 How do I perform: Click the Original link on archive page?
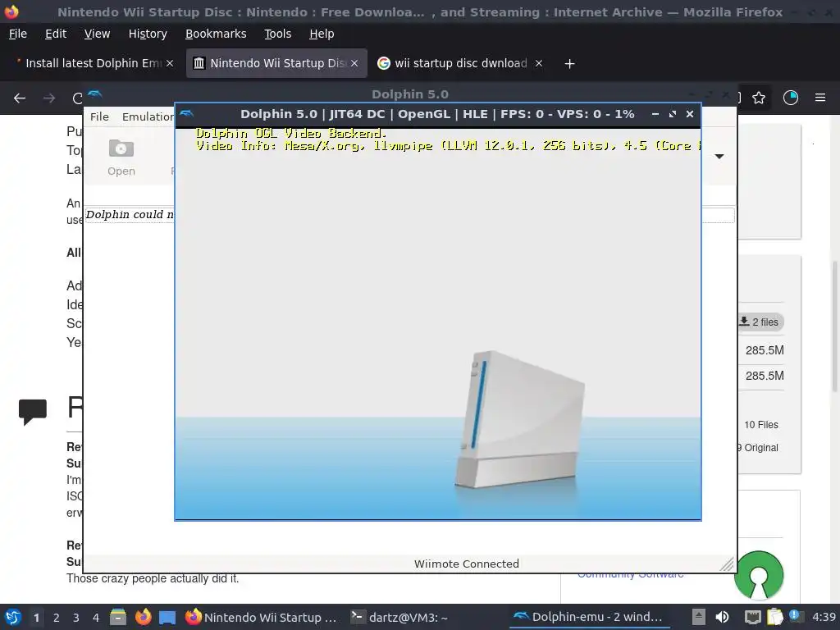pyautogui.click(x=761, y=448)
